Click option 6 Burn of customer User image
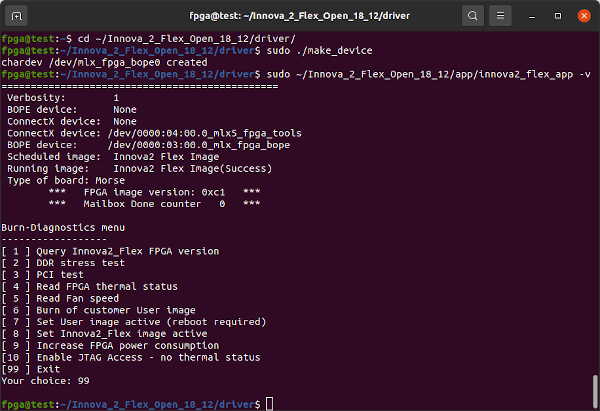The width and height of the screenshot is (600, 411). click(98, 310)
